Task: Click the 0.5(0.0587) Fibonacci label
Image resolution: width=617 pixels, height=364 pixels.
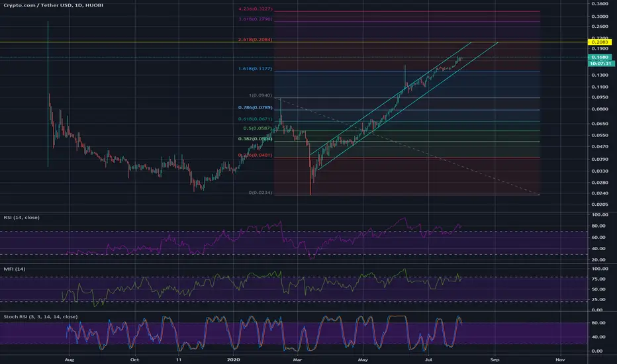Action: 258,128
